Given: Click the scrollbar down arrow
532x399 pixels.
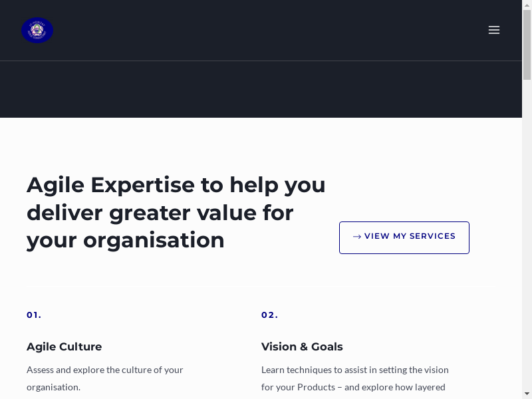Looking at the screenshot, I should 527,394.
